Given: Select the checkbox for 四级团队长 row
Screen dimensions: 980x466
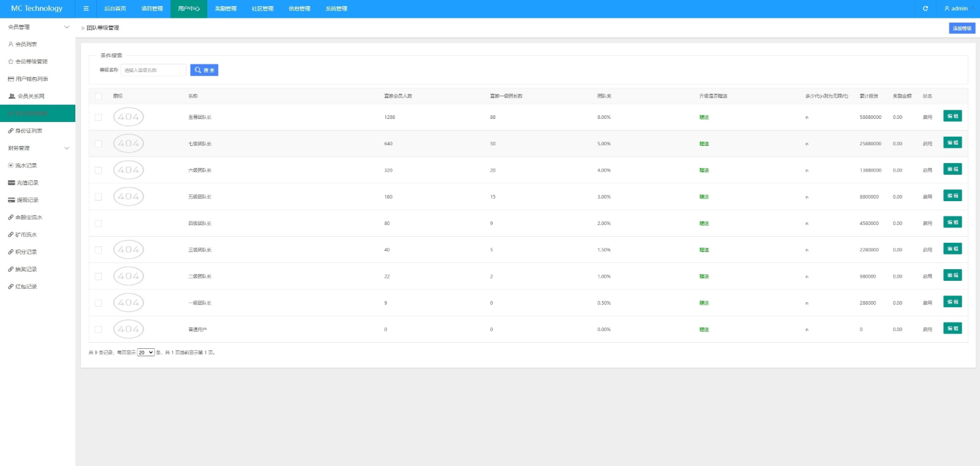Looking at the screenshot, I should pos(98,223).
